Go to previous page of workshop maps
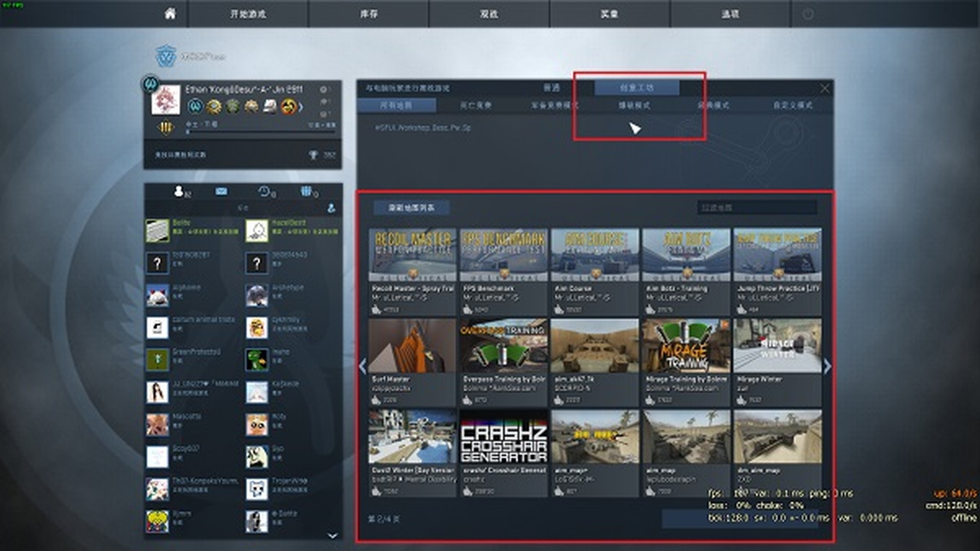 pyautogui.click(x=363, y=366)
